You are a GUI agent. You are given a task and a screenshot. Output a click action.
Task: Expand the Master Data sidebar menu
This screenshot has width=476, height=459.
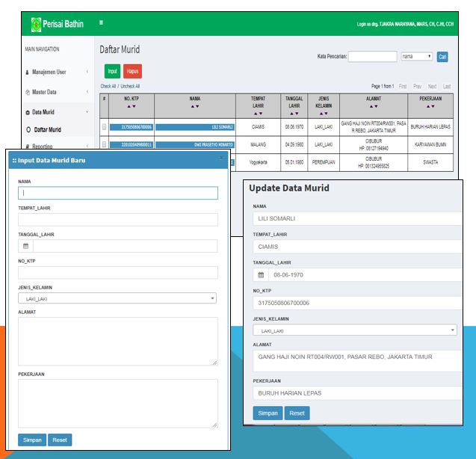52,92
